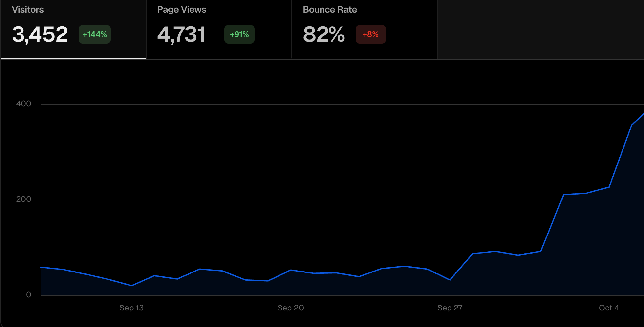This screenshot has width=644, height=327.
Task: Click the Oct 4 axis label
Action: (609, 308)
